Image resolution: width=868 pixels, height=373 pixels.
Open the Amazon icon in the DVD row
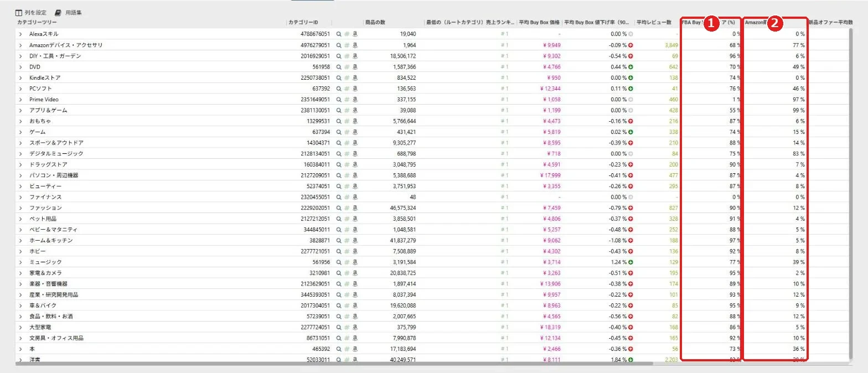pyautogui.click(x=355, y=67)
